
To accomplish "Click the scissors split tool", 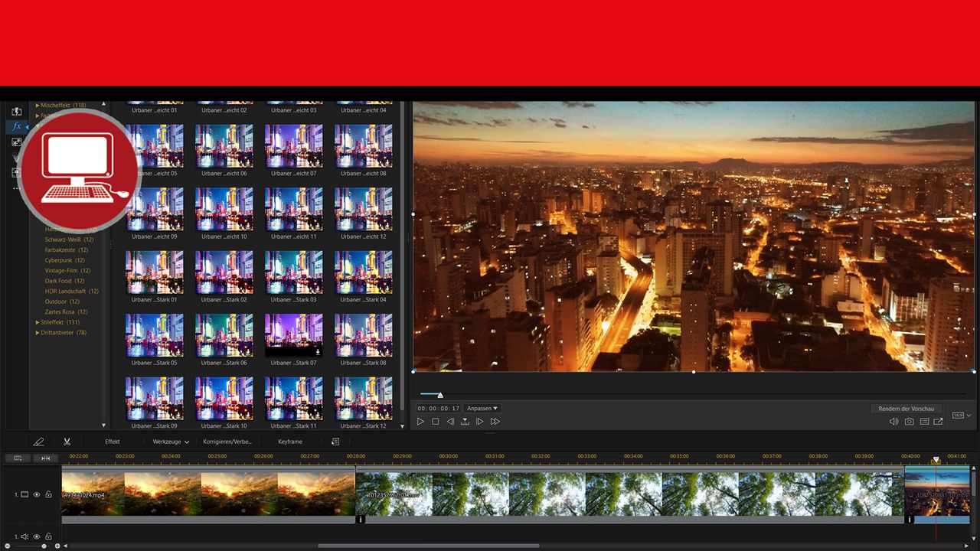I will click(x=67, y=442).
